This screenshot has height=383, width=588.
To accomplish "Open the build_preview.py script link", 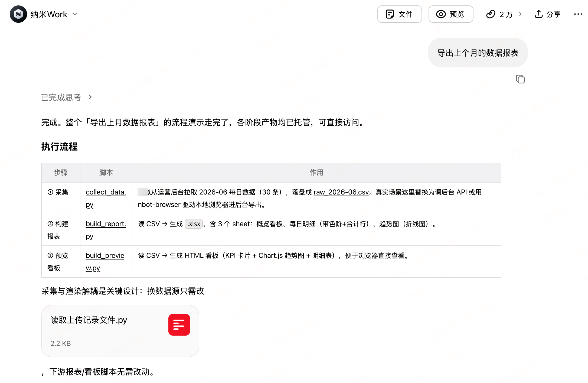I will pyautogui.click(x=105, y=262).
